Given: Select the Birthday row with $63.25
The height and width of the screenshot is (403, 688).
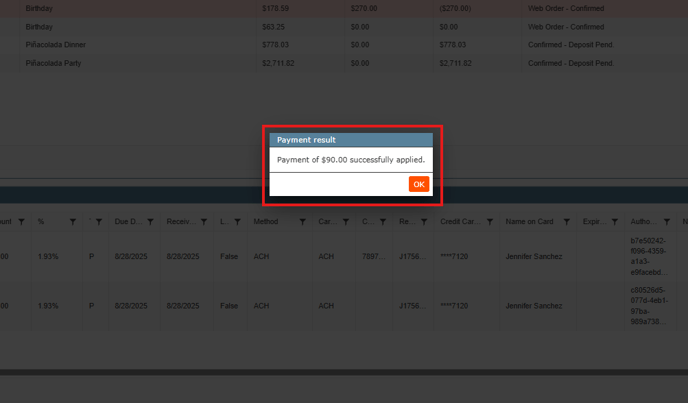Looking at the screenshot, I should click(344, 27).
